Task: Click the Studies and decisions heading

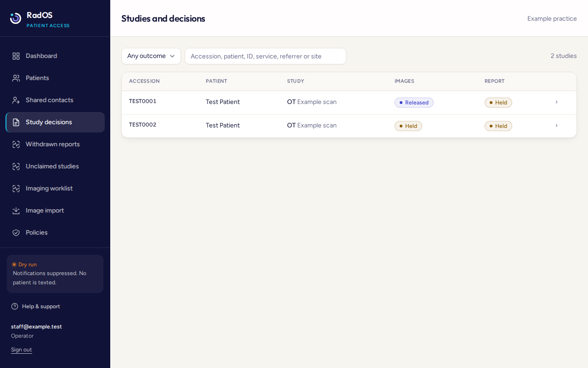Action: tap(163, 18)
